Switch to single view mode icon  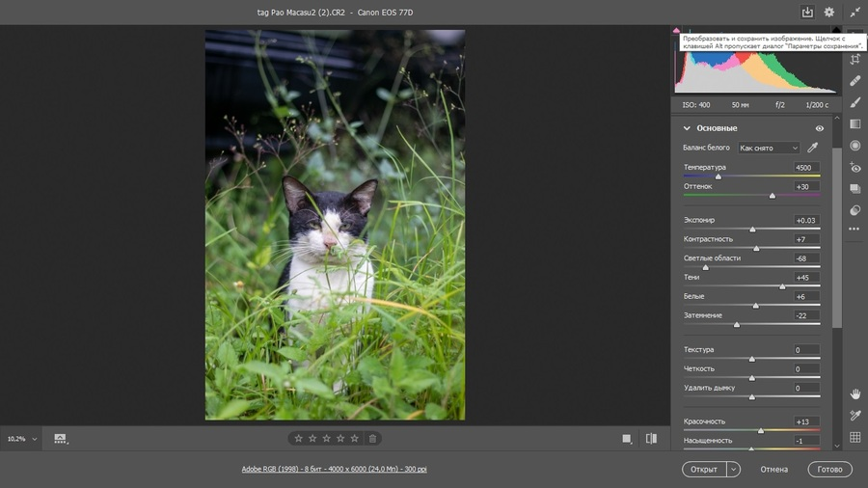[x=627, y=439]
